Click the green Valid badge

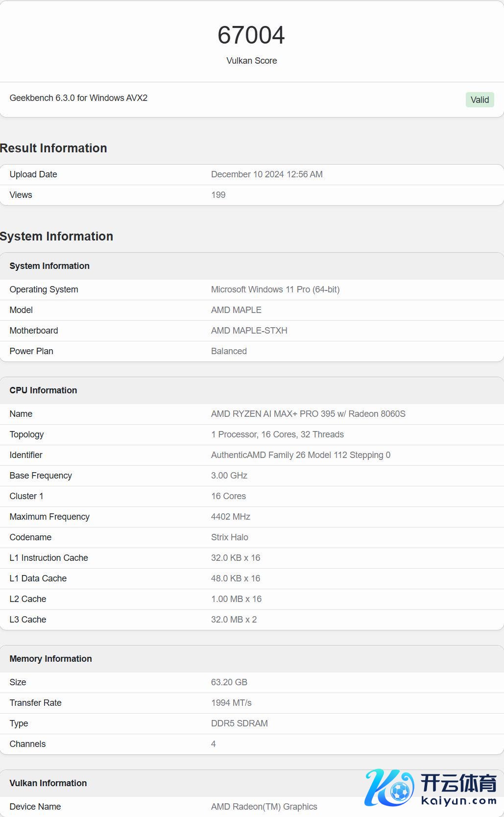(479, 100)
